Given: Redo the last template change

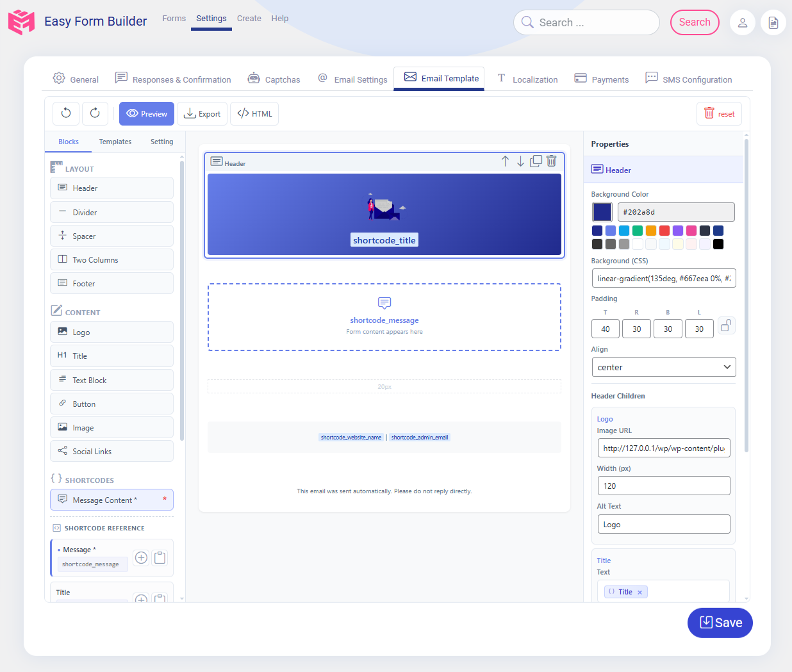Looking at the screenshot, I should coord(95,113).
